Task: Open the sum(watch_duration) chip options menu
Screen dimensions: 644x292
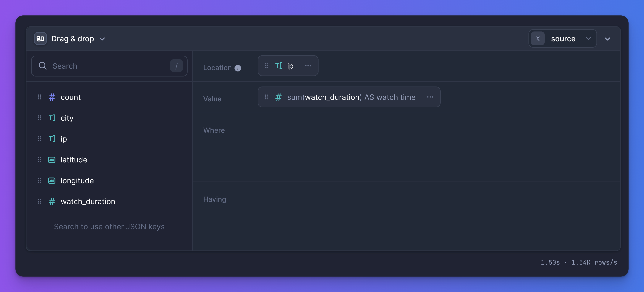Action: [430, 97]
